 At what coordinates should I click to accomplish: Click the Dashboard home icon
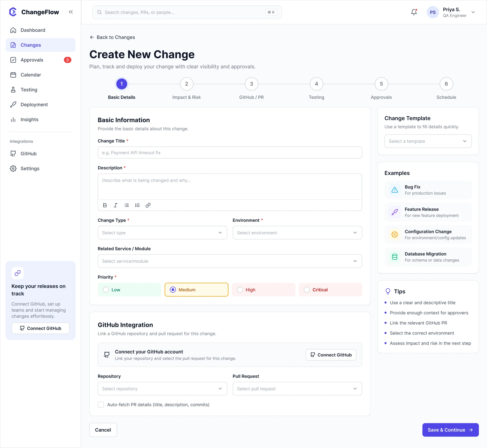pos(13,30)
